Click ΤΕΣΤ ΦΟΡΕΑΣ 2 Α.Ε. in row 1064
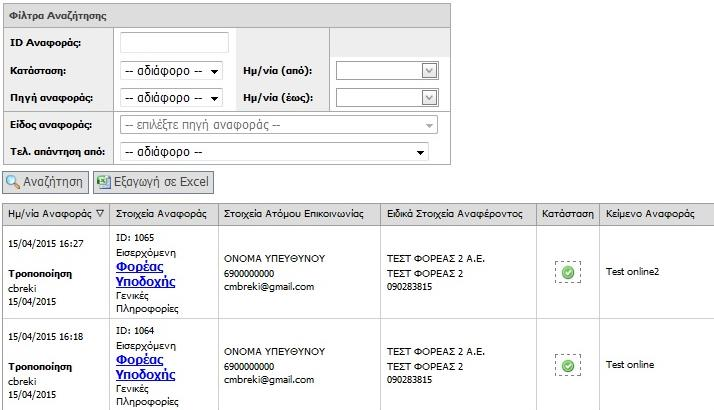The image size is (714, 410). tap(436, 352)
